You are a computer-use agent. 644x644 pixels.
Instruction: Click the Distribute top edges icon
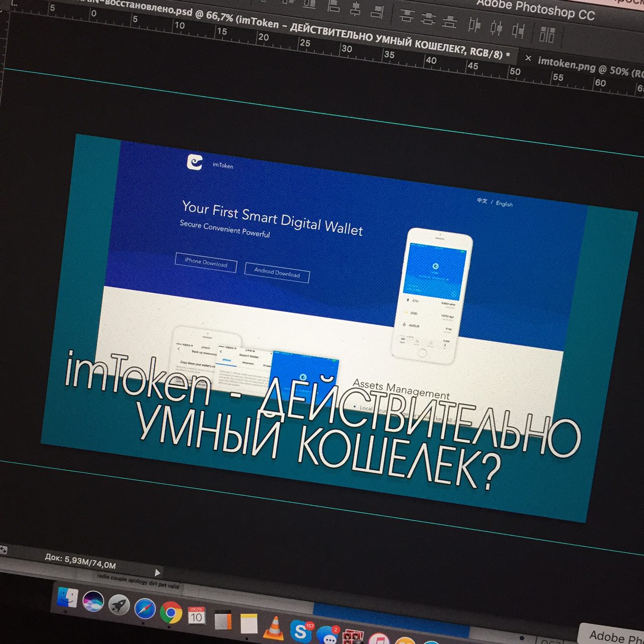tap(406, 16)
